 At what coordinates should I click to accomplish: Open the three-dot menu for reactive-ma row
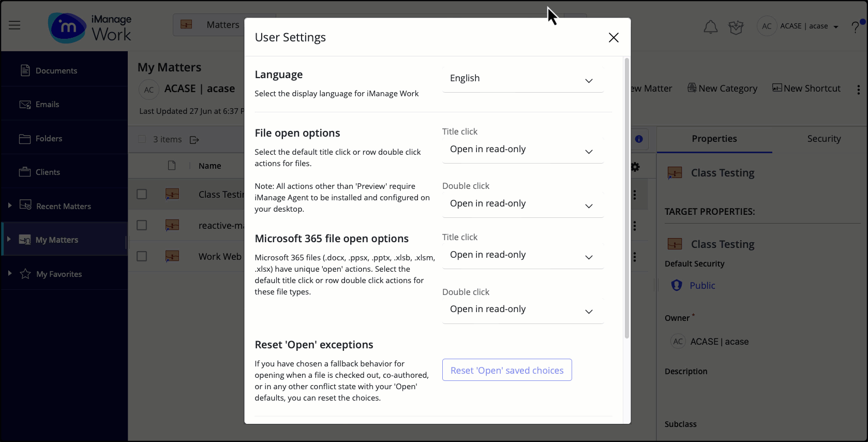[635, 226]
